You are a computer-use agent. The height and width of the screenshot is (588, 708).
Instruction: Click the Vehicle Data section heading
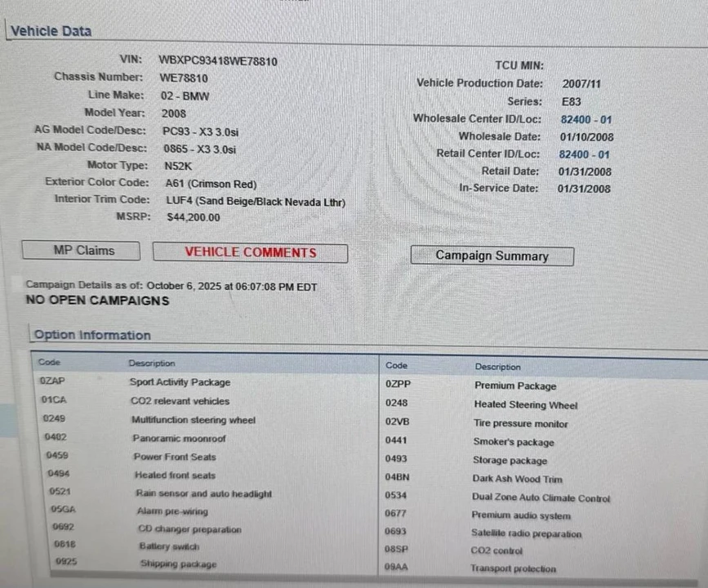pos(51,31)
